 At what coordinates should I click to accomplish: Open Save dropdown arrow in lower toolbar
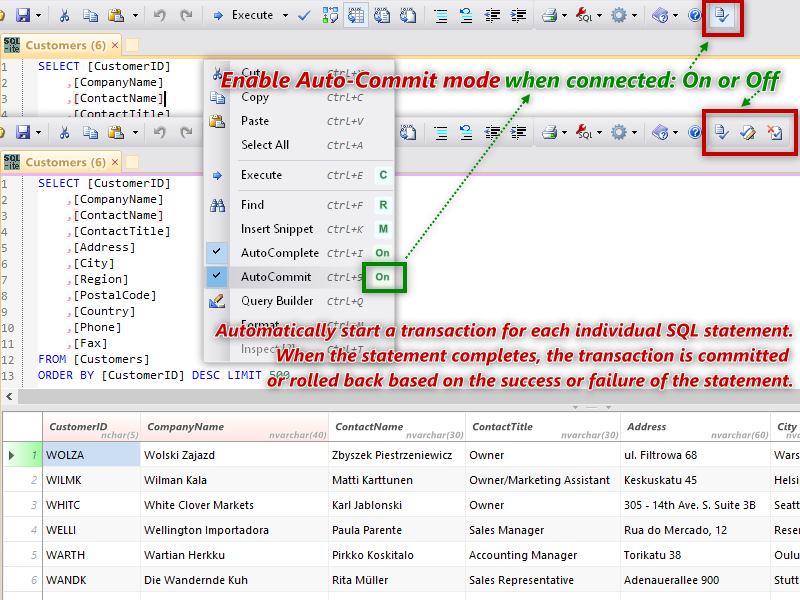(38, 133)
